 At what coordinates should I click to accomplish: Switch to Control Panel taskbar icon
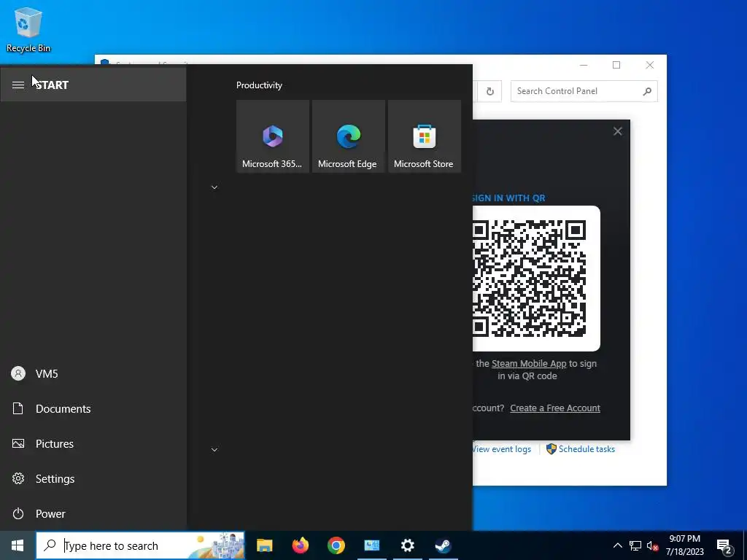coord(371,545)
